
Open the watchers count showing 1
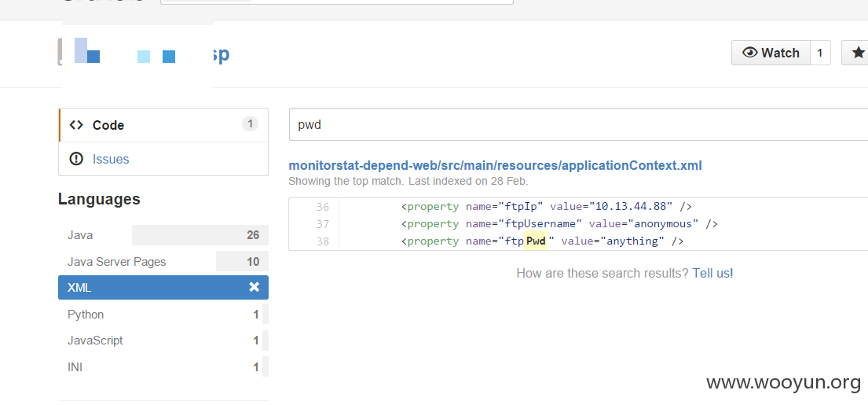click(x=820, y=53)
